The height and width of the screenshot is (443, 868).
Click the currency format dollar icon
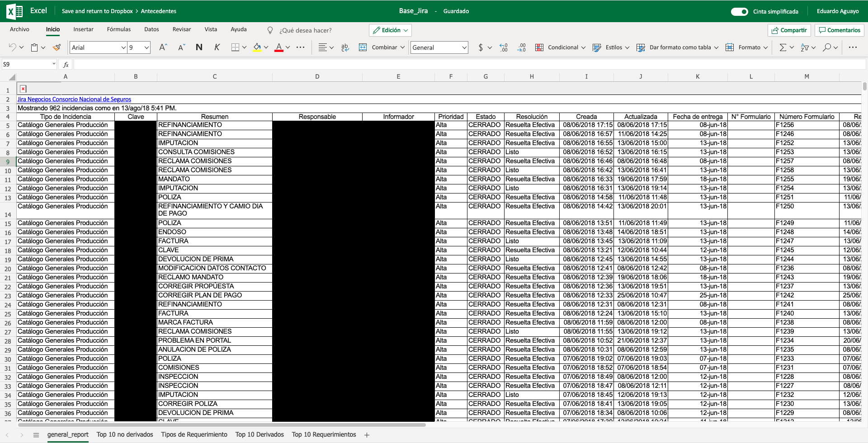(x=481, y=47)
